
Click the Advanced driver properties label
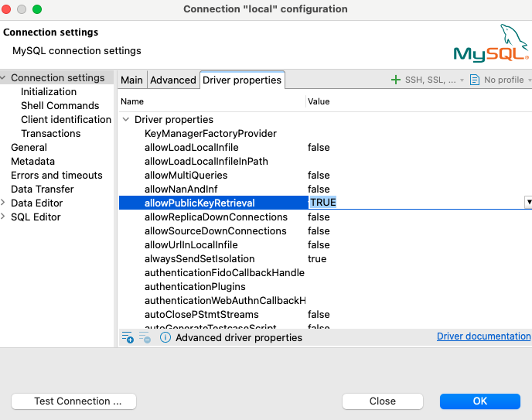point(239,337)
